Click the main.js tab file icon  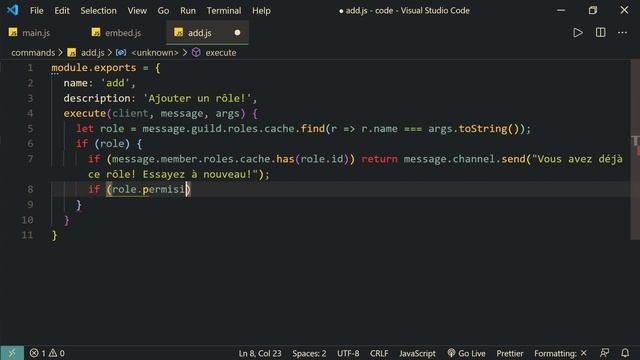13,32
